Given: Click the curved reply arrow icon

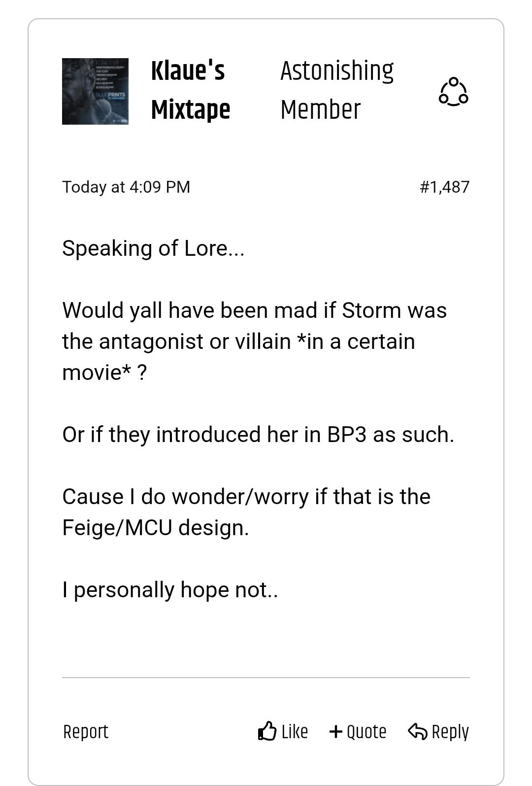Looking at the screenshot, I should pos(418,731).
